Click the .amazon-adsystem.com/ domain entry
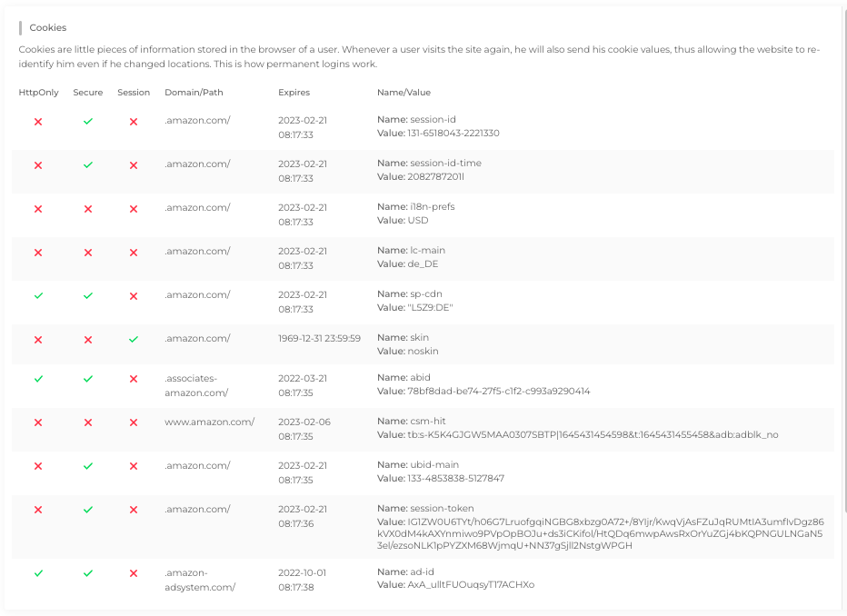Image resolution: width=847 pixels, height=616 pixels. pos(200,580)
